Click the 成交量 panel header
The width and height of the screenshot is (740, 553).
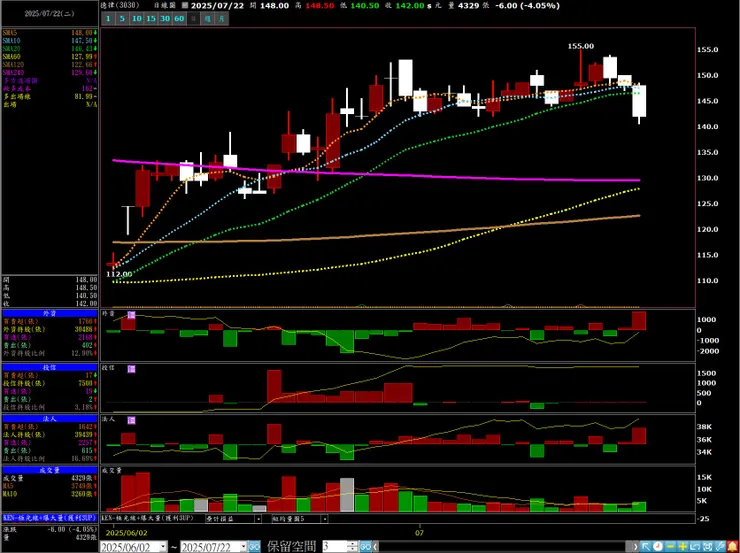tap(50, 470)
